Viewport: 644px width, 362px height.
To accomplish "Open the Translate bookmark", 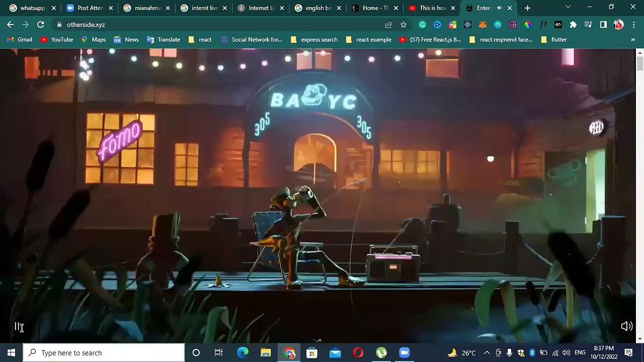I will tap(164, 40).
